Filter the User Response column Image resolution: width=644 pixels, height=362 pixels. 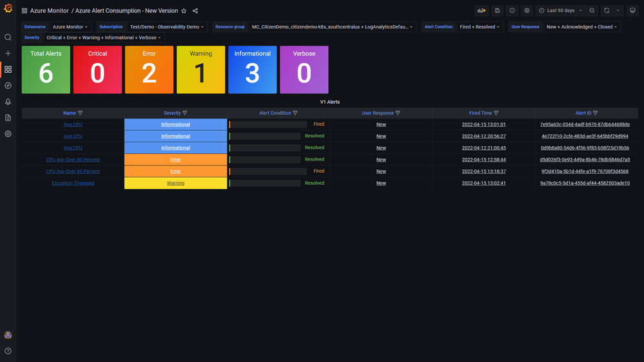pos(398,113)
